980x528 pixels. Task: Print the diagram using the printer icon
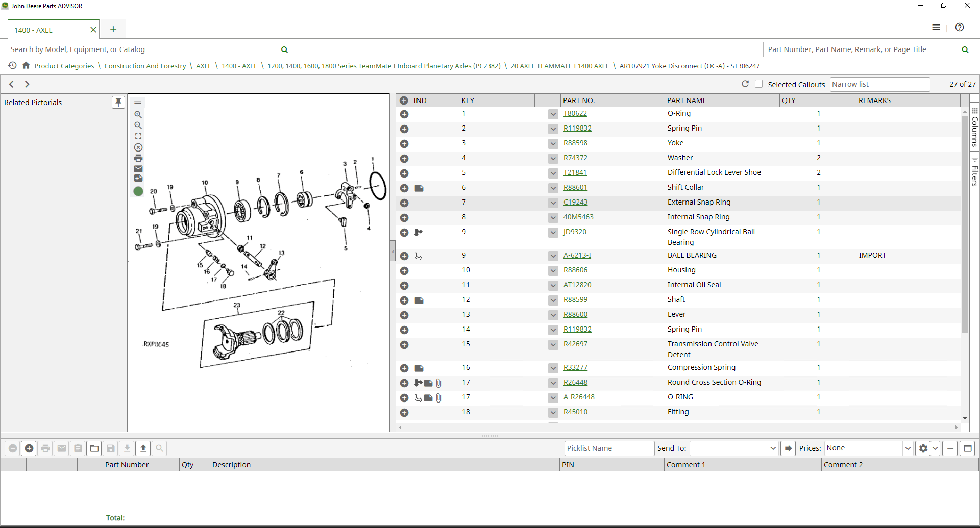pos(138,158)
